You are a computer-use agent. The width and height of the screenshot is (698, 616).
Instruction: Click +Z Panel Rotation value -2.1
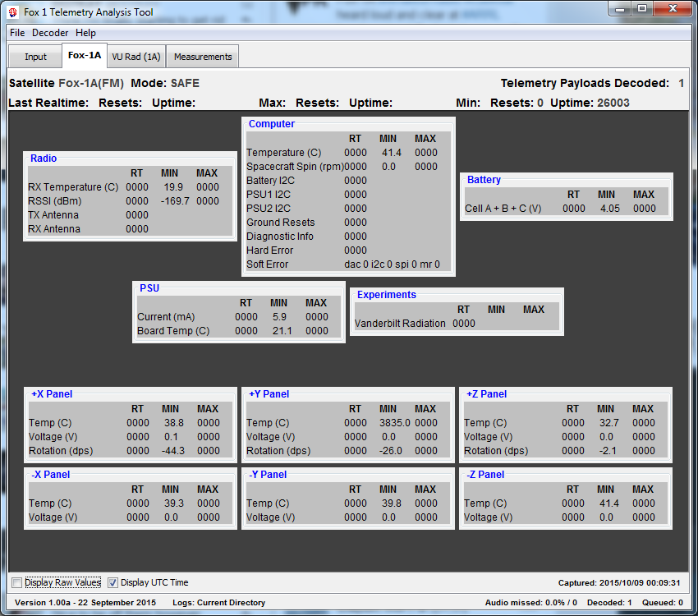(608, 451)
